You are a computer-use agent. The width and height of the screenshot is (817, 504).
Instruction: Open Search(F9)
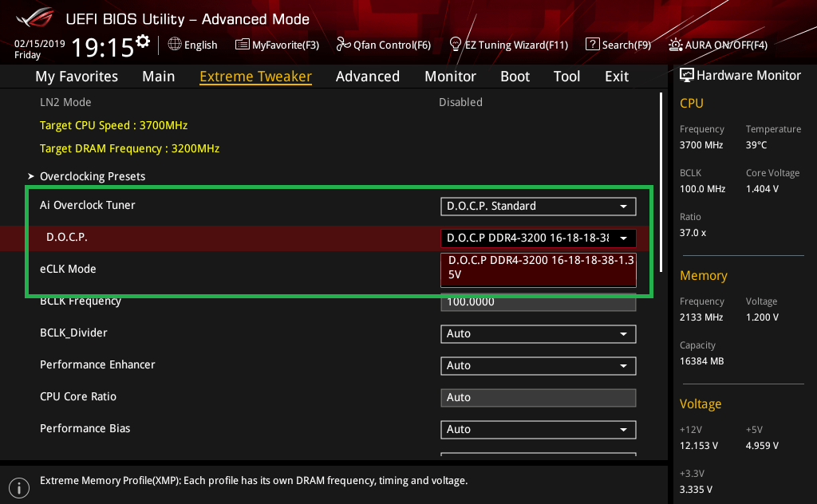(626, 45)
